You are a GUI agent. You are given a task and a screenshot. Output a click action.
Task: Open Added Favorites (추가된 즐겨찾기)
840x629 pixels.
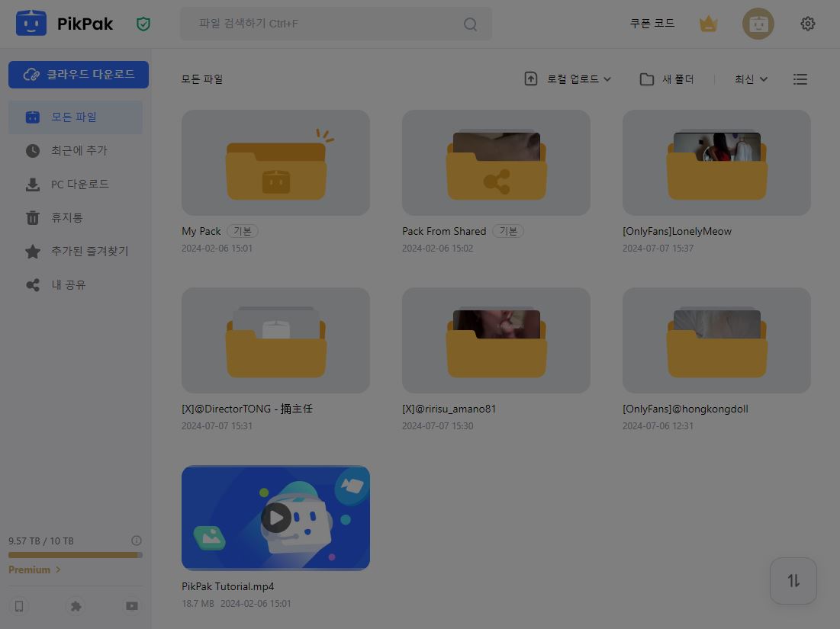pos(76,251)
